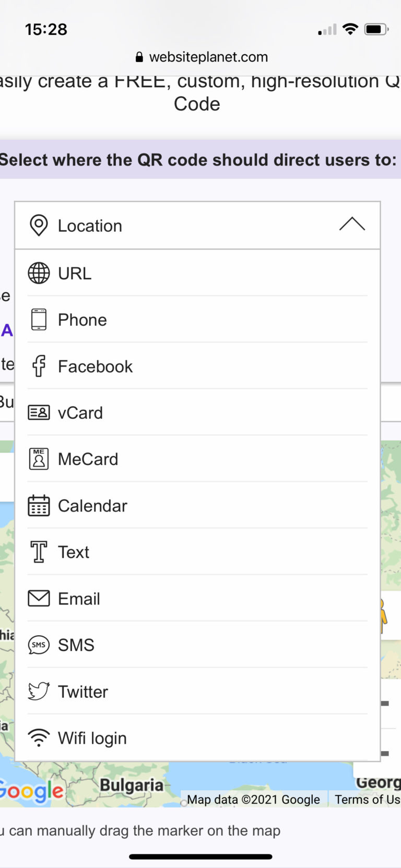Select the Calendar menu entry
The width and height of the screenshot is (401, 868).
click(x=92, y=506)
